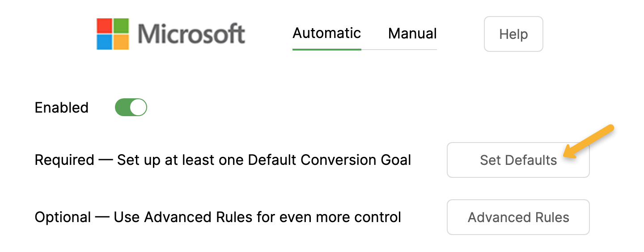Click the green underline beneath the Automatic tab
This screenshot has width=644, height=252.
[x=326, y=49]
